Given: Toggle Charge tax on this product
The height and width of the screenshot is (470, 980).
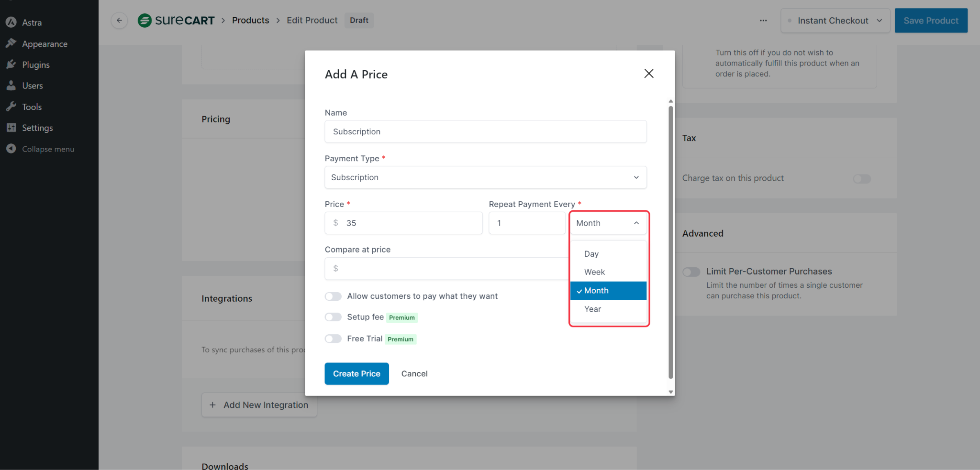Looking at the screenshot, I should pos(862,178).
